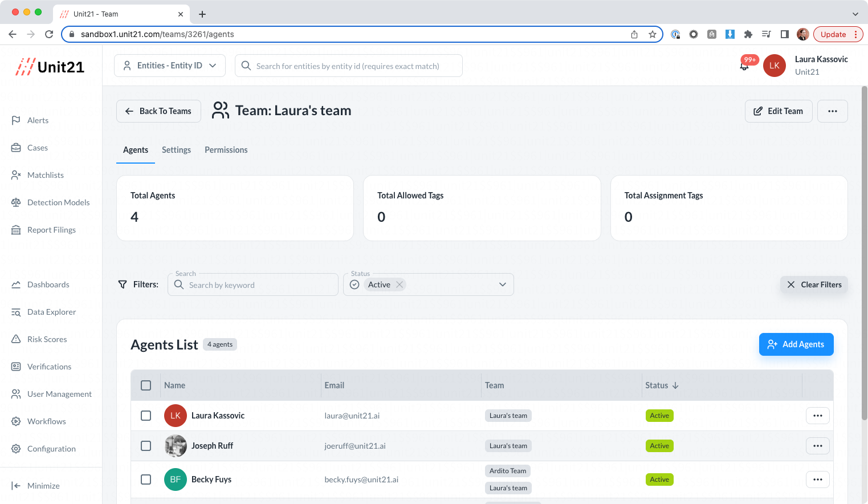Select all agents with header checkbox

[146, 385]
